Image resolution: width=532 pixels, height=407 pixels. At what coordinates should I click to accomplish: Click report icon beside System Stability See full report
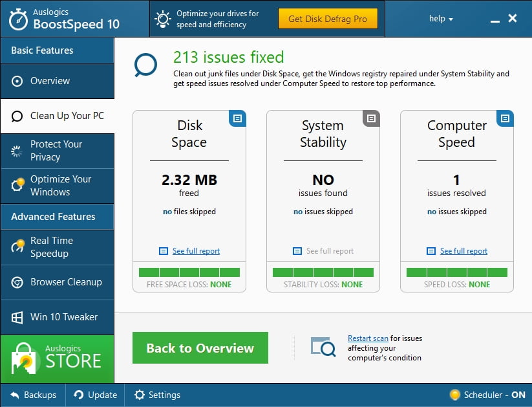pyautogui.click(x=297, y=251)
